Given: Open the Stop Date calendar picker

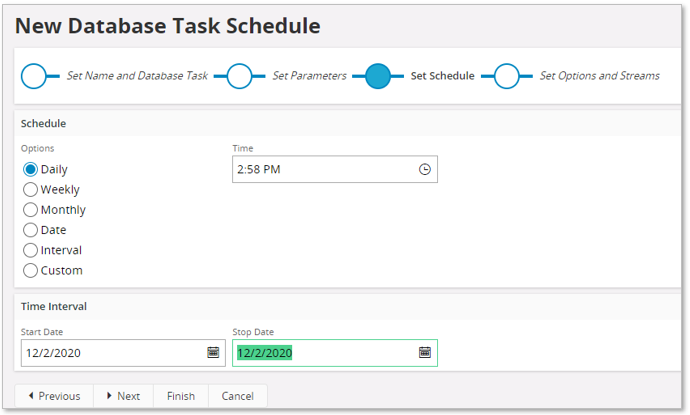Looking at the screenshot, I should click(425, 352).
